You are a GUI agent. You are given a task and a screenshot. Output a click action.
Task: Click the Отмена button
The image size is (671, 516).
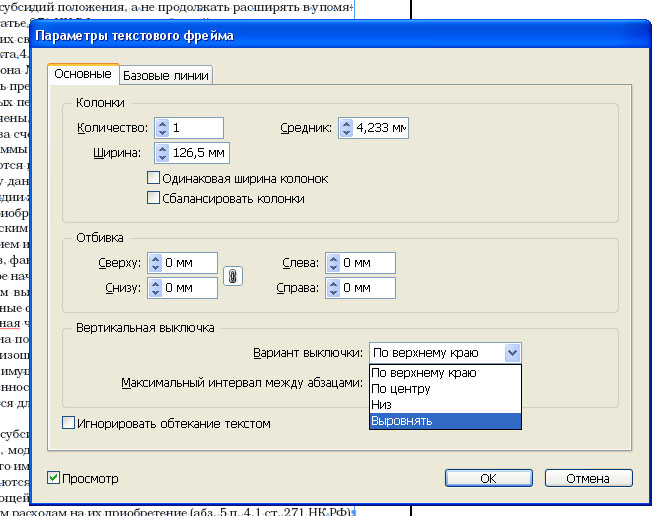click(x=588, y=478)
